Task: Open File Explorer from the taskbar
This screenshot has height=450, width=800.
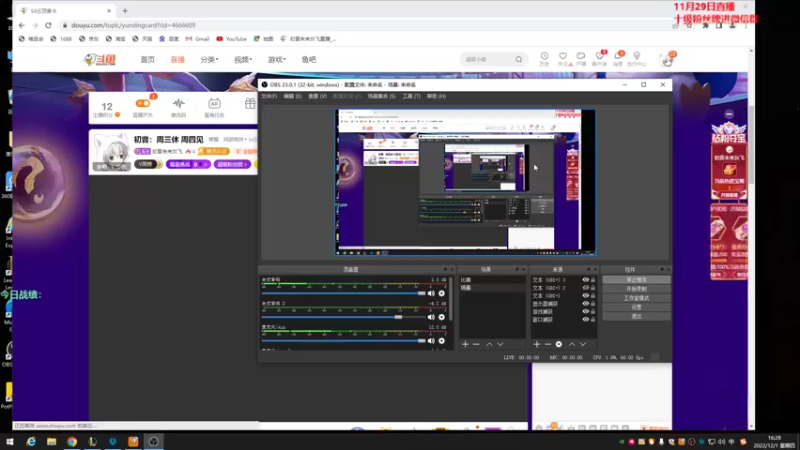Action: [x=52, y=441]
